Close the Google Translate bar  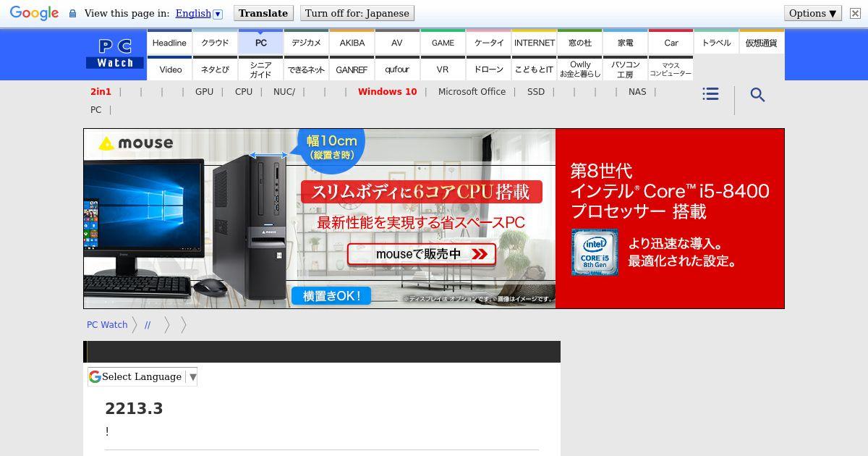854,13
